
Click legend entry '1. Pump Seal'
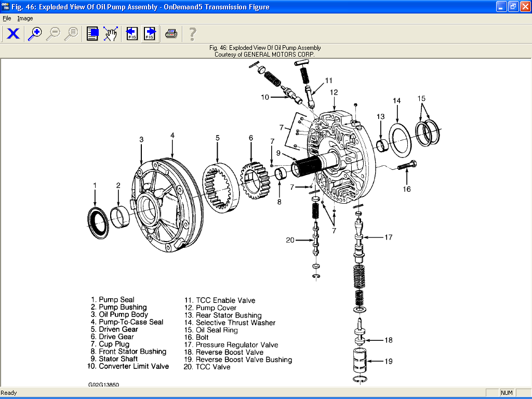click(113, 300)
